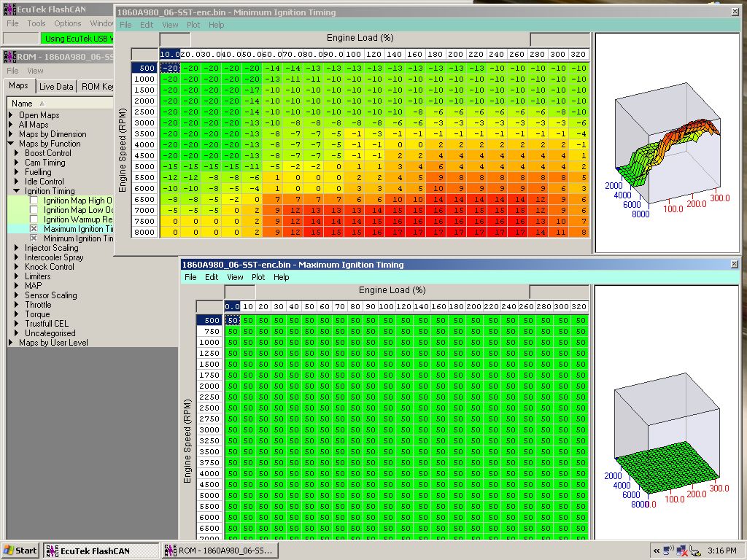The width and height of the screenshot is (747, 560).
Task: Select the Throttle tree item
Action: 38,305
